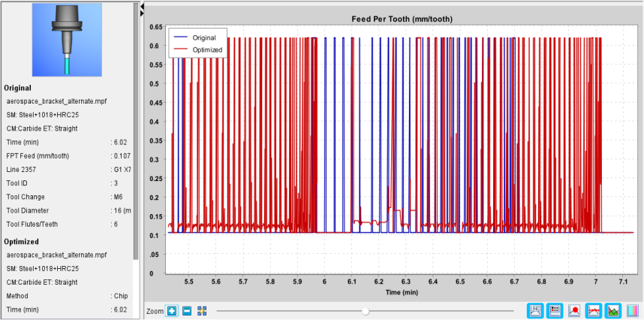Click the red dot point marker icon
The image size is (644, 320).
(x=574, y=311)
